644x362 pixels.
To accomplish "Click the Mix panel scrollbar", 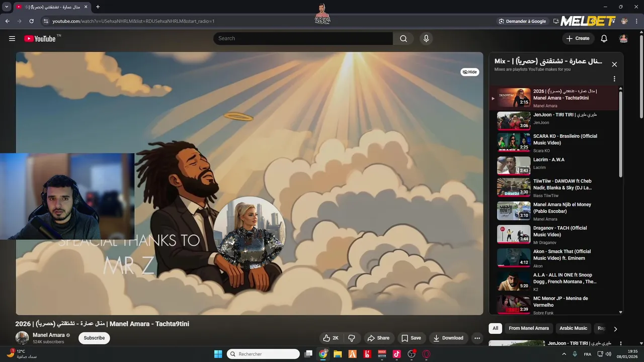I will (x=620, y=133).
